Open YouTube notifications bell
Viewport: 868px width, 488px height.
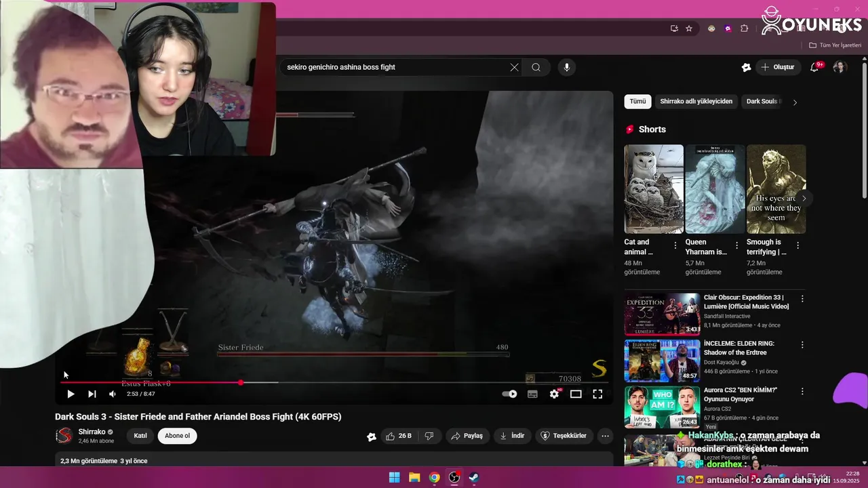(814, 67)
